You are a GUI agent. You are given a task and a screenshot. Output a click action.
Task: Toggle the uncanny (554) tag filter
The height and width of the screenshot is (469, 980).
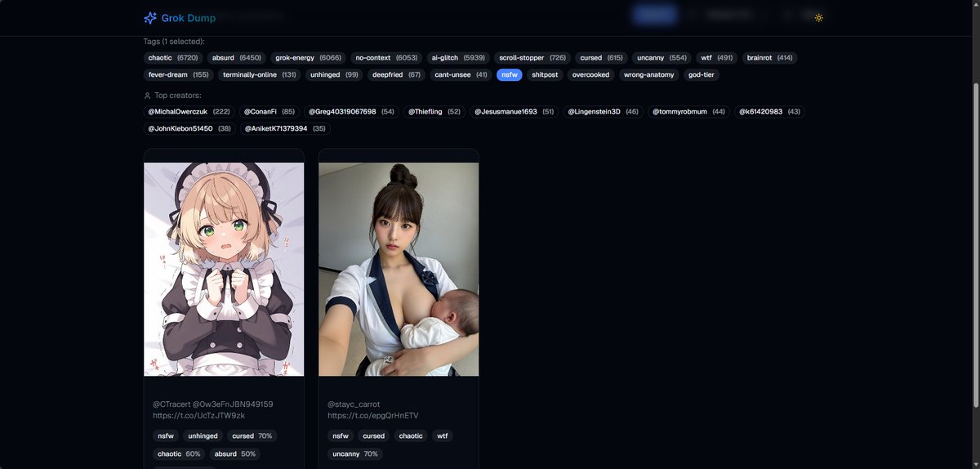pos(661,58)
